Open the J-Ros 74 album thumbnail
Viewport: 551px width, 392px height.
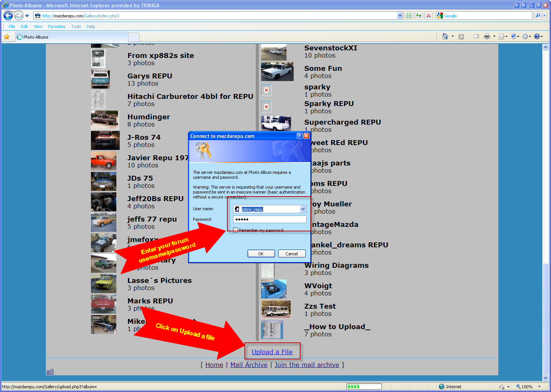pos(105,141)
